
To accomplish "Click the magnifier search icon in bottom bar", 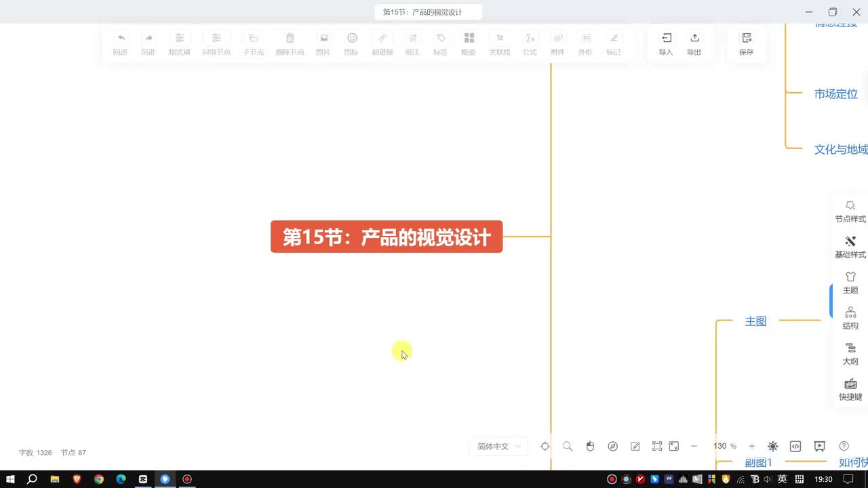I will click(x=568, y=446).
